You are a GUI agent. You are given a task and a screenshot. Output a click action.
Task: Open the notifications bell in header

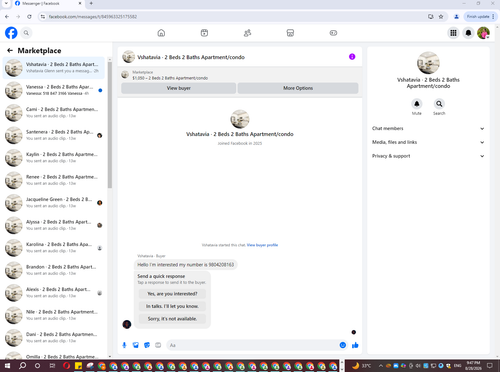point(468,33)
